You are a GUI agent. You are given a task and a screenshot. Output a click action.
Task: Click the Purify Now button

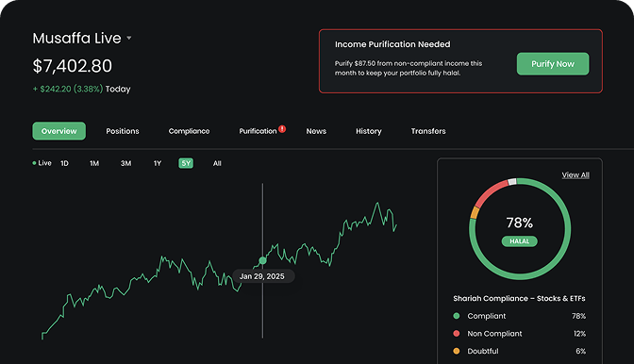pos(553,64)
